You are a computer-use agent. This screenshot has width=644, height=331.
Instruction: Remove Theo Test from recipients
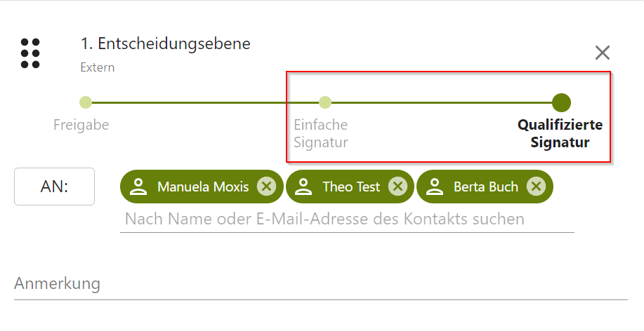tap(397, 187)
